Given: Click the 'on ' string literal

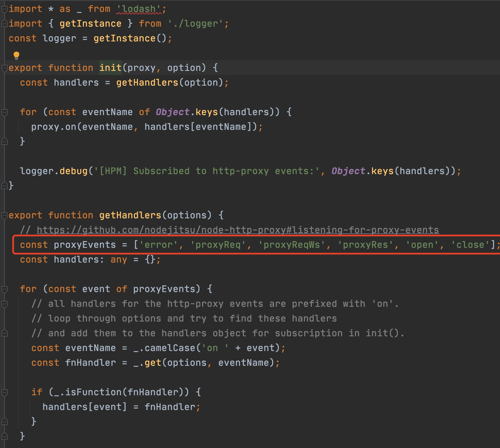Looking at the screenshot, I should 215,348.
